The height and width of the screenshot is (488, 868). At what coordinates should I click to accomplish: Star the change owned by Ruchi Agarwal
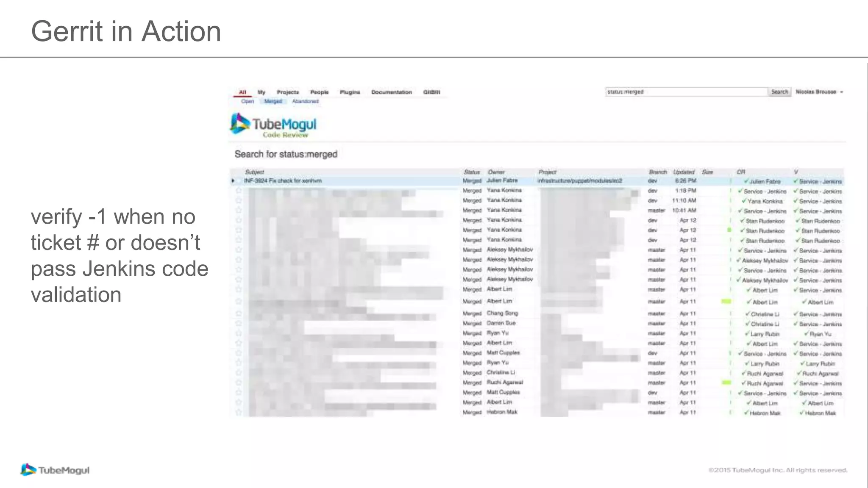pyautogui.click(x=239, y=383)
